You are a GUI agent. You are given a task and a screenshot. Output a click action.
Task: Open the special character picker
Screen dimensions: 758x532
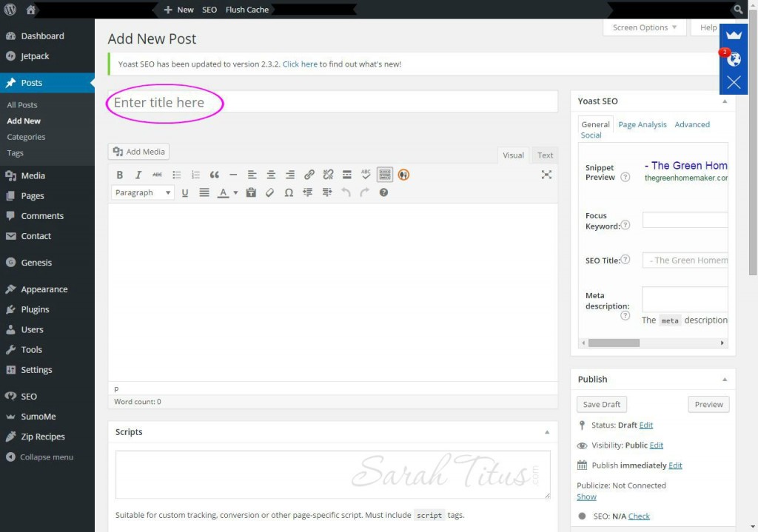[x=289, y=192]
